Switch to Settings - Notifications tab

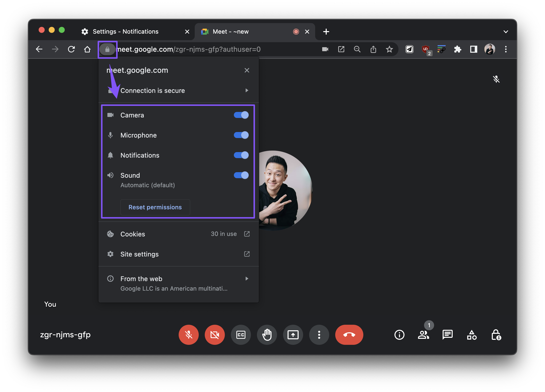[125, 32]
